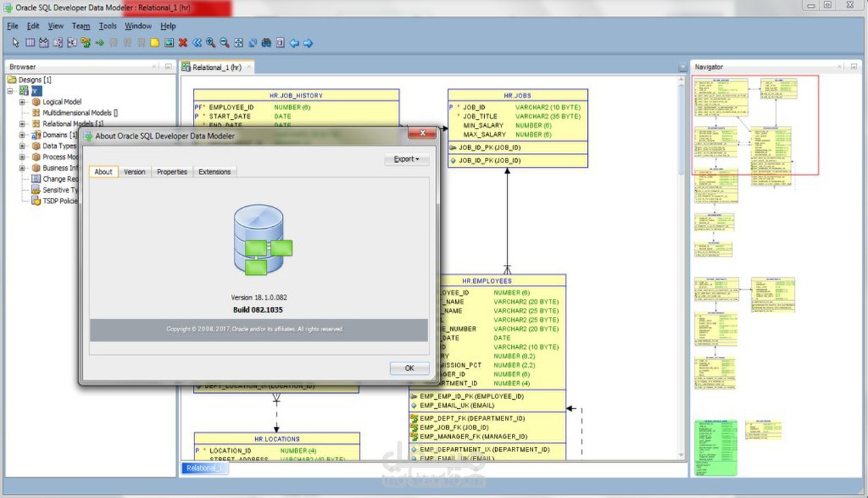The height and width of the screenshot is (498, 868).
Task: Expand the Domains node
Action: pyautogui.click(x=22, y=134)
